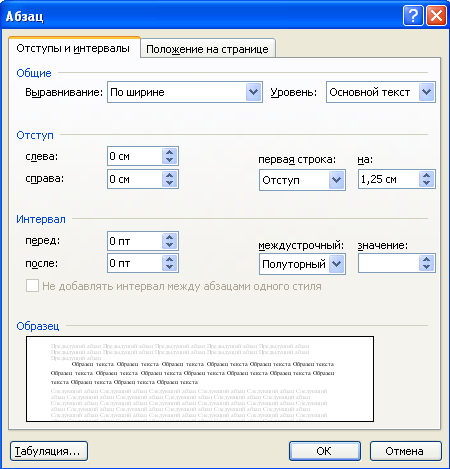Increase the после spacing value

(x=170, y=259)
